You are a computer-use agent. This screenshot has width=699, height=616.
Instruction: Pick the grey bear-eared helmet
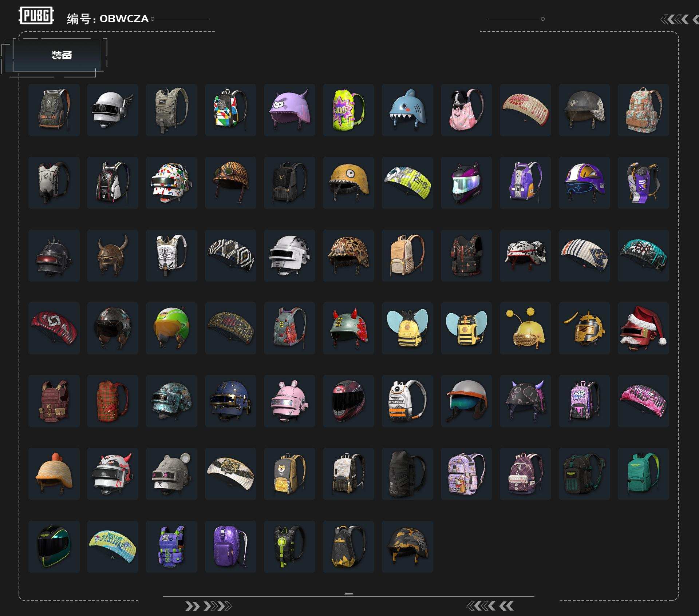171,474
